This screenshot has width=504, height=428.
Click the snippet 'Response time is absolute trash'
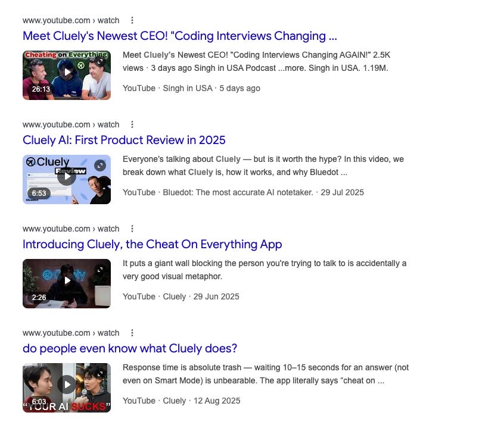[x=266, y=374]
